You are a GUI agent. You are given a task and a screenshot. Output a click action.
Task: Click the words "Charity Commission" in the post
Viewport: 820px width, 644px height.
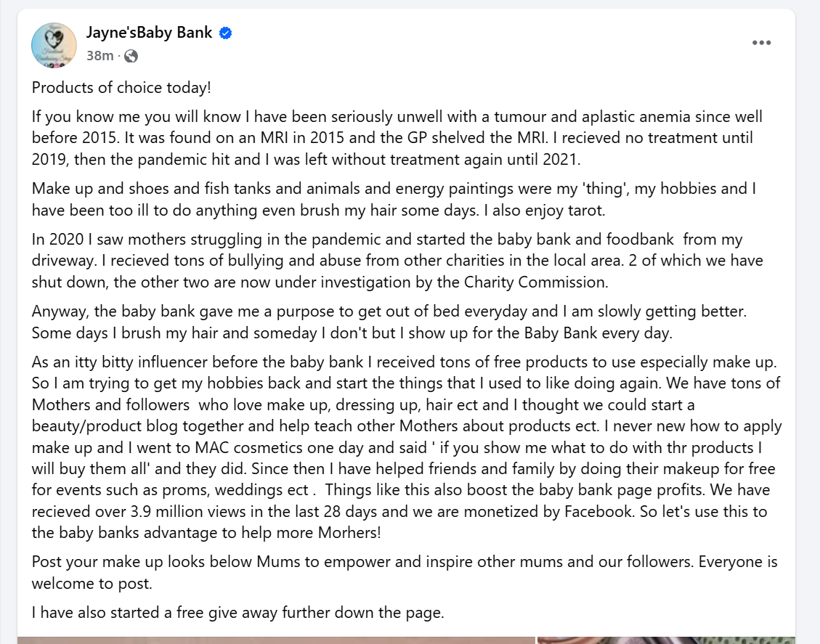tap(535, 282)
